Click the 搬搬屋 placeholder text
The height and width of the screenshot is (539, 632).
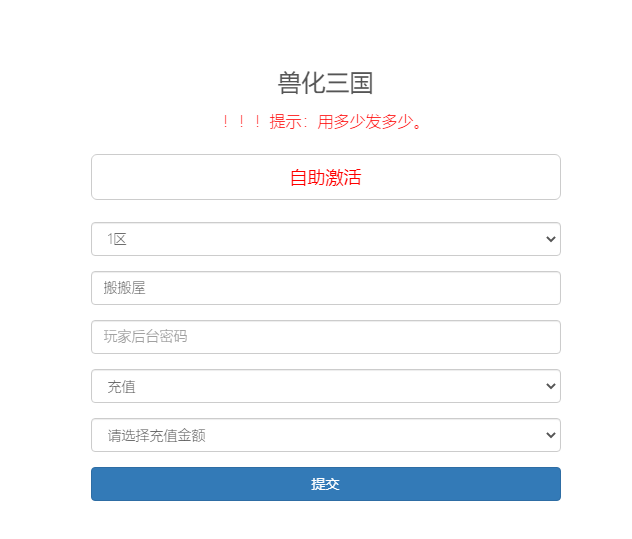click(125, 288)
